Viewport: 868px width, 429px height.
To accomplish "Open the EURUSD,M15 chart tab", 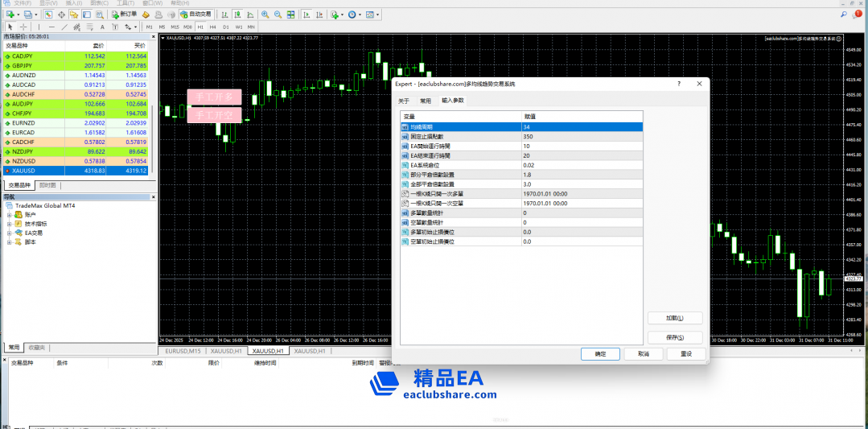I will click(183, 351).
